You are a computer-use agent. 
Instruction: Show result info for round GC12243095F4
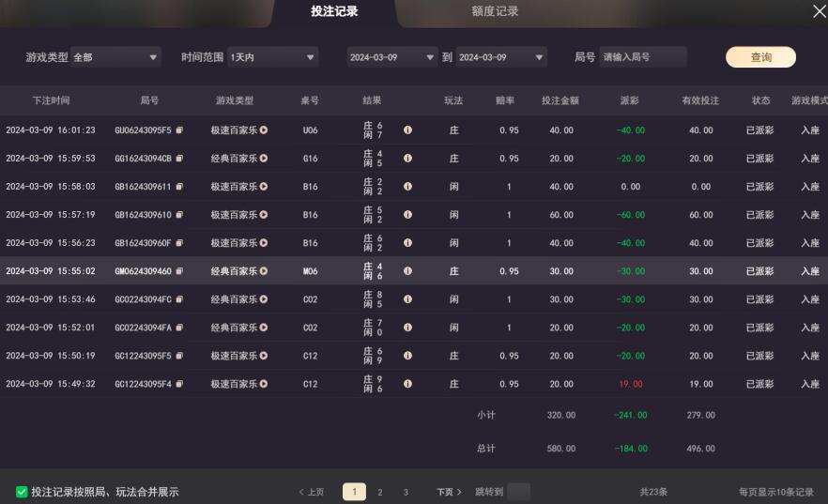(407, 384)
